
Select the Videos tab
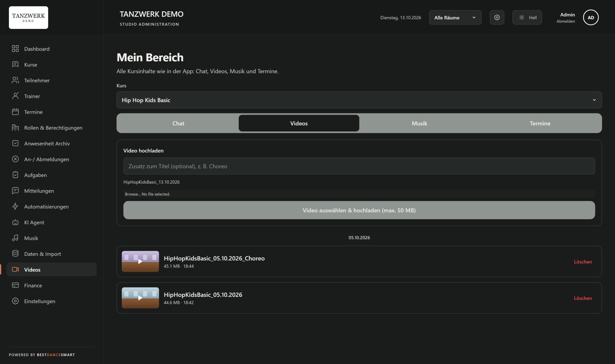pos(299,123)
